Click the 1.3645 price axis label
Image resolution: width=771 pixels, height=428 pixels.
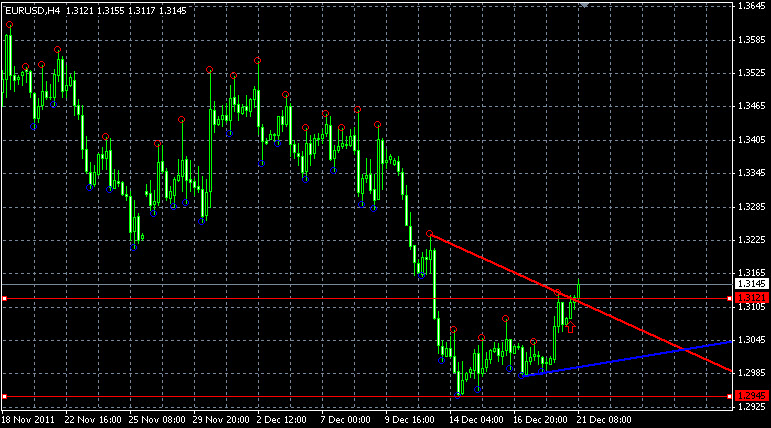click(752, 6)
